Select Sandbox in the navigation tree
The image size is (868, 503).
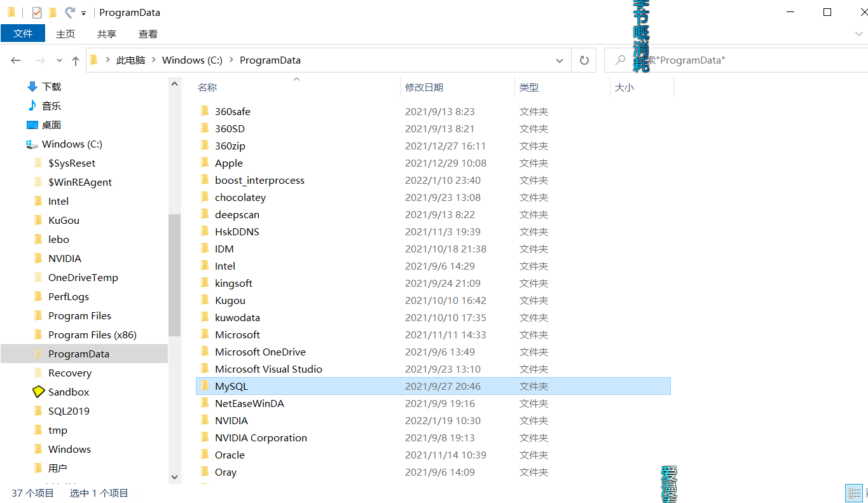click(69, 392)
